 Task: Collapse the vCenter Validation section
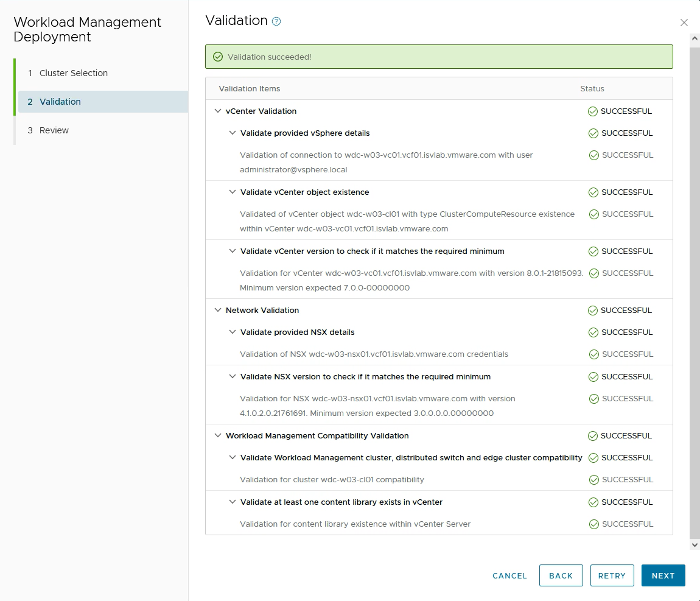click(x=218, y=111)
